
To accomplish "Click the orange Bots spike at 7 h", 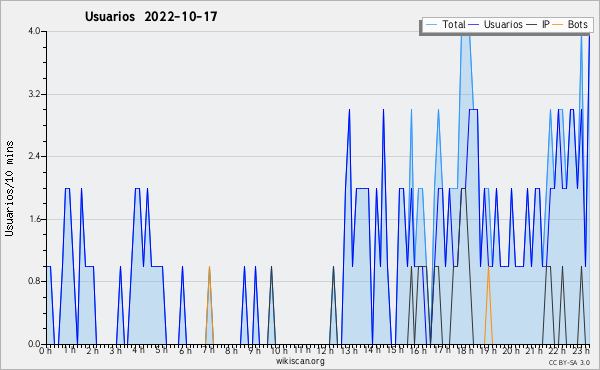I will (209, 305).
